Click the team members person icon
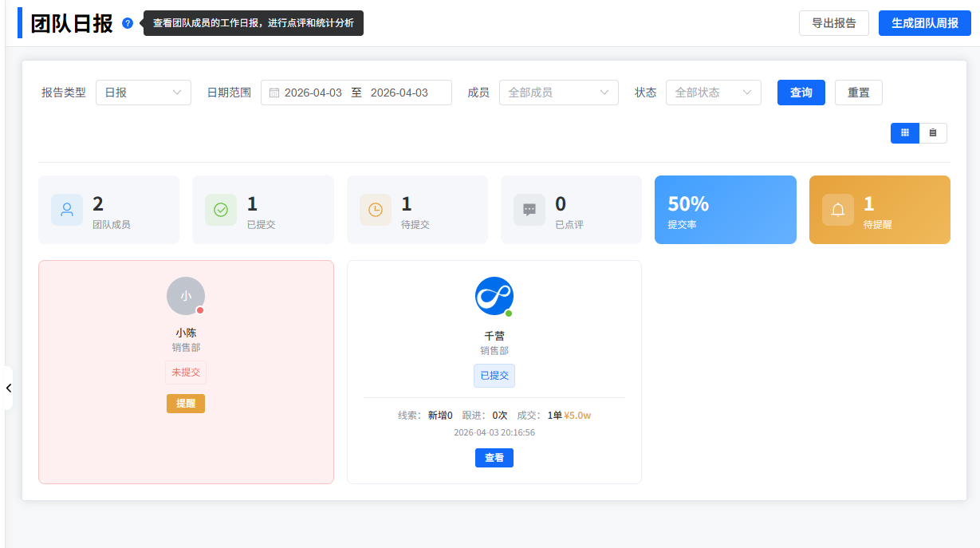Screen dimensions: 980x548 pos(67,210)
